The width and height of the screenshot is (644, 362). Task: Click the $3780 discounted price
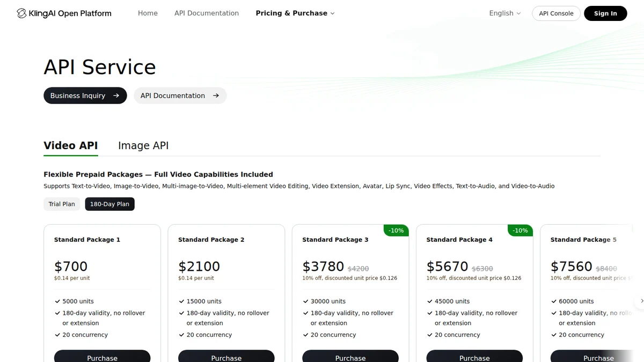[323, 267]
